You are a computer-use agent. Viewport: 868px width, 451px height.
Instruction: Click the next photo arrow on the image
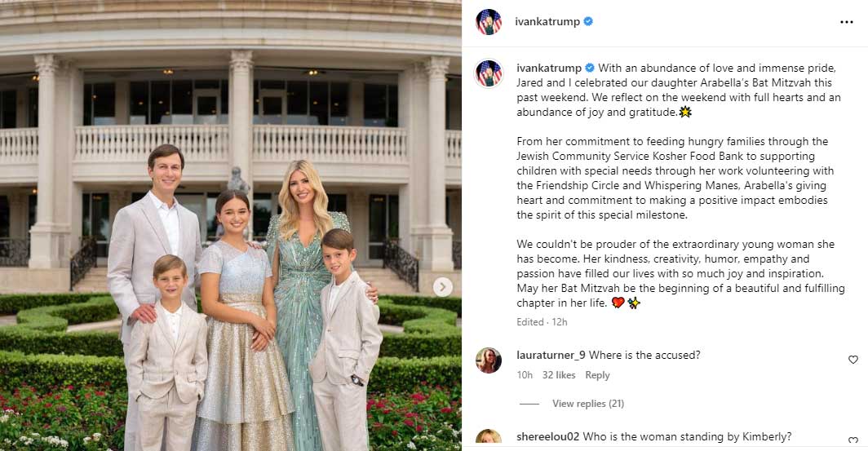pos(442,286)
